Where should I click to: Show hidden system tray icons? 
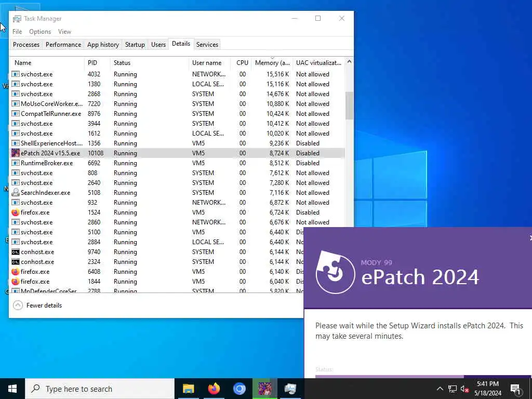point(440,389)
